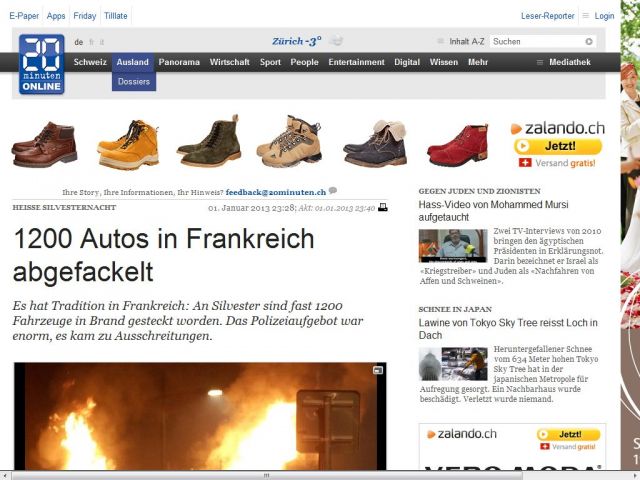Click the Tokyo Sky Tree snow thumbnail

click(453, 364)
